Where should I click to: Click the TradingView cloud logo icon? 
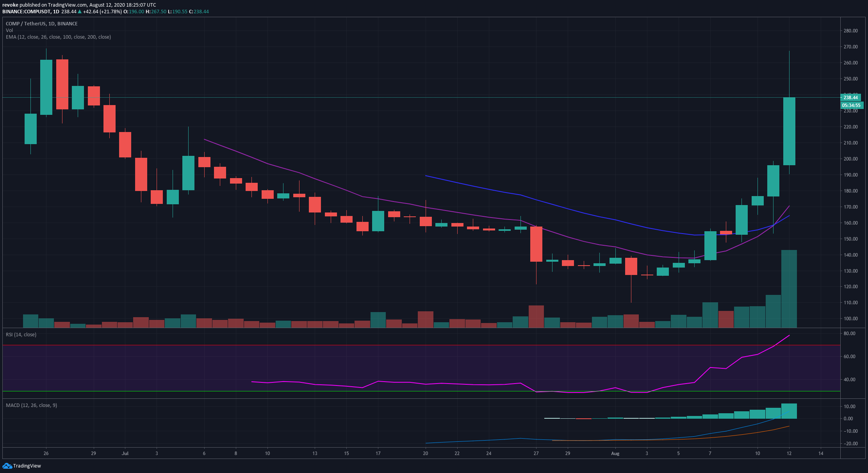pyautogui.click(x=7, y=466)
